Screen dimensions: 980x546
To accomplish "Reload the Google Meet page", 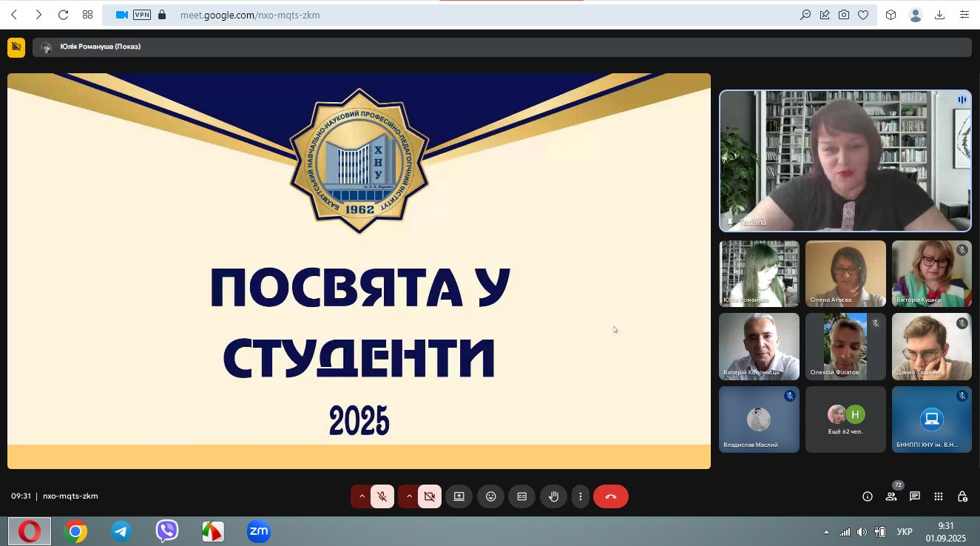I will (63, 15).
